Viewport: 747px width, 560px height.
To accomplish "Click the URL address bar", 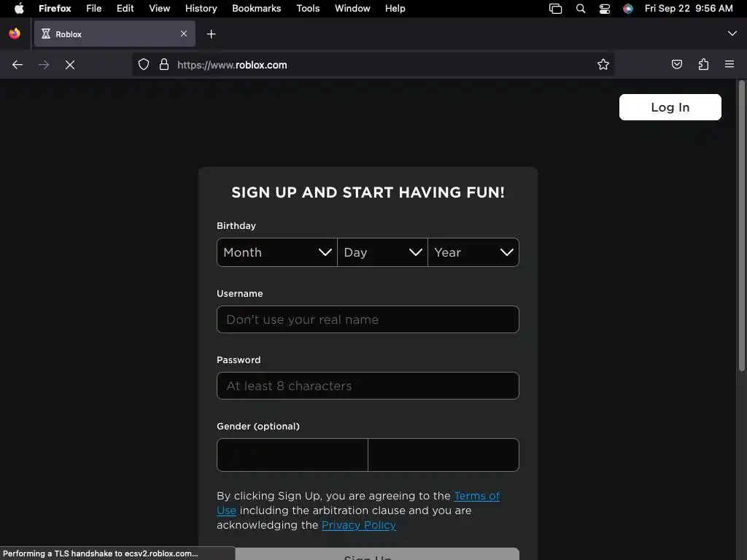I will coord(373,64).
